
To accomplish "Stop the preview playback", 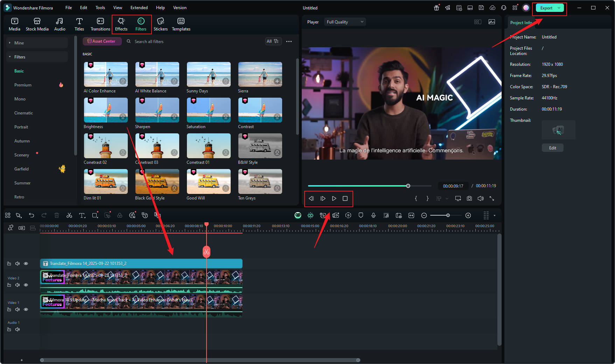I will tap(345, 198).
